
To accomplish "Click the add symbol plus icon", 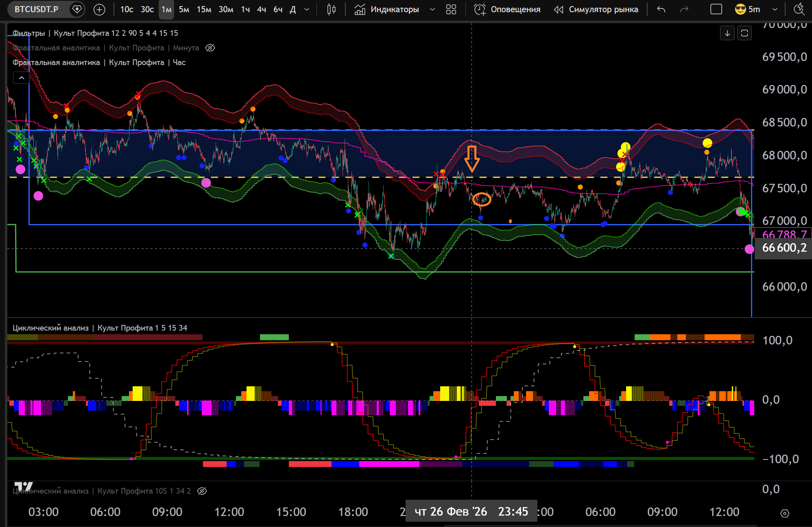I will pyautogui.click(x=99, y=9).
